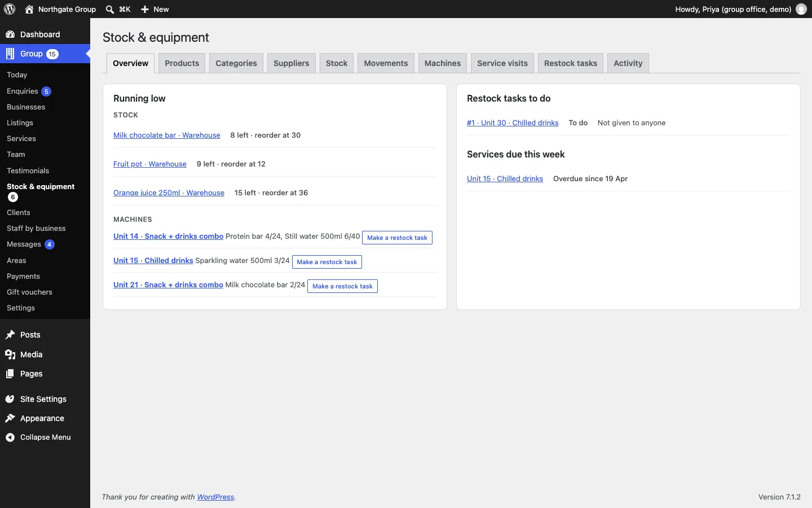812x508 pixels.
Task: Open Orange juice 250ml · Warehouse link
Action: pyautogui.click(x=169, y=193)
